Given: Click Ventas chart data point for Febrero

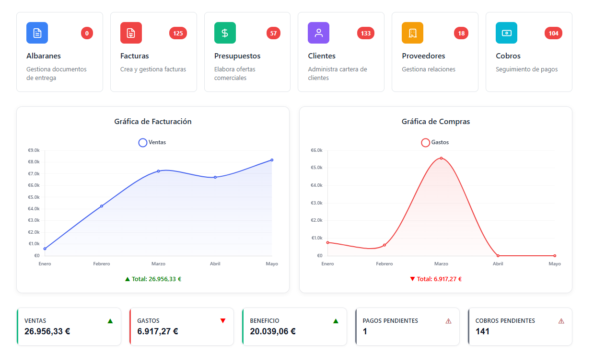Looking at the screenshot, I should (102, 206).
